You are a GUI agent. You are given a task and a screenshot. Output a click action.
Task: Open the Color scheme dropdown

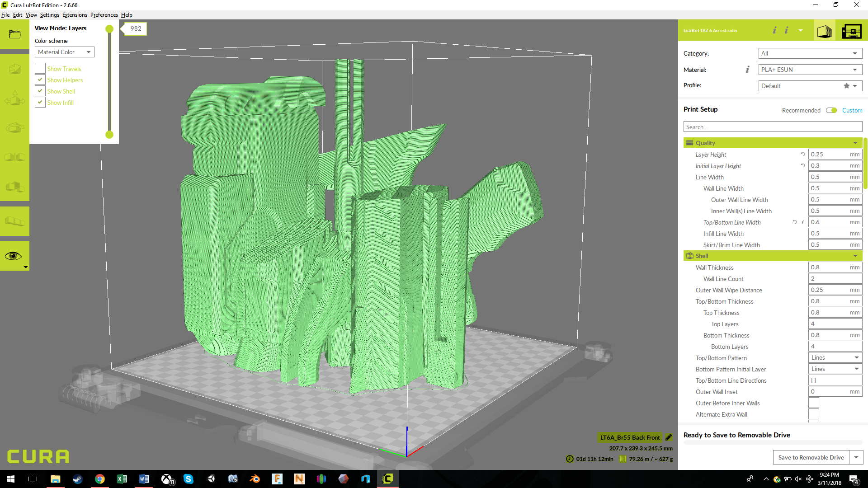coord(64,52)
